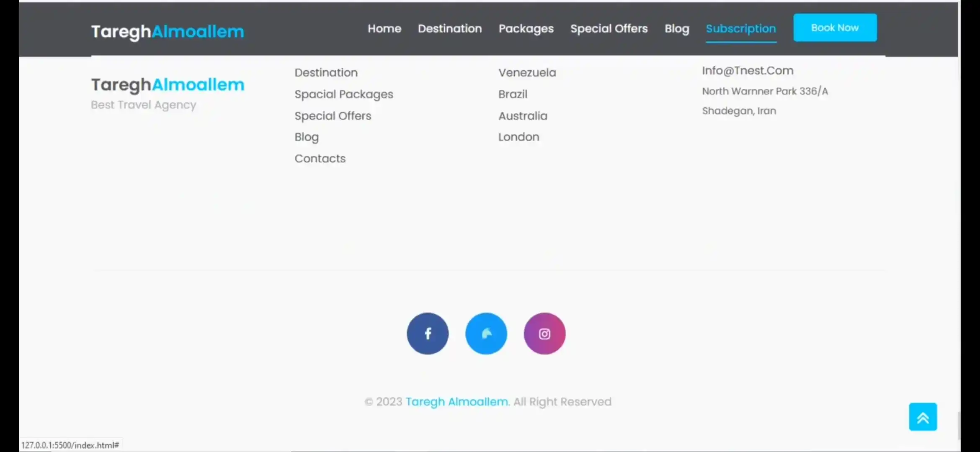Select Australia in the footer list
This screenshot has height=452, width=980.
(x=523, y=116)
